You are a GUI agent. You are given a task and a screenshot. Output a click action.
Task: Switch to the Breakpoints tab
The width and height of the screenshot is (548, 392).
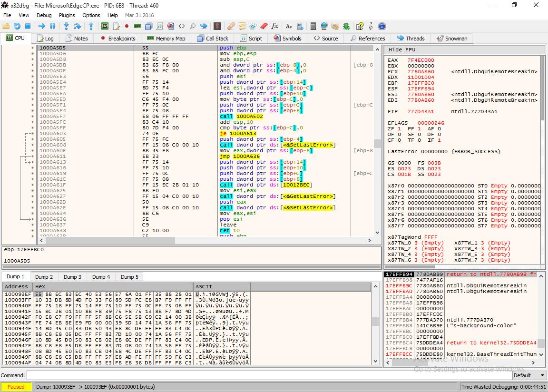[117, 39]
